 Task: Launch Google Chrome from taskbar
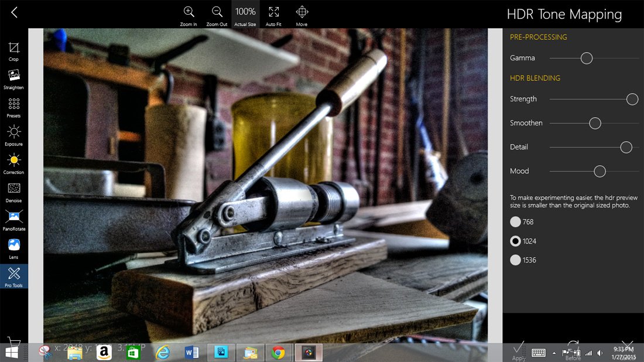(x=278, y=353)
